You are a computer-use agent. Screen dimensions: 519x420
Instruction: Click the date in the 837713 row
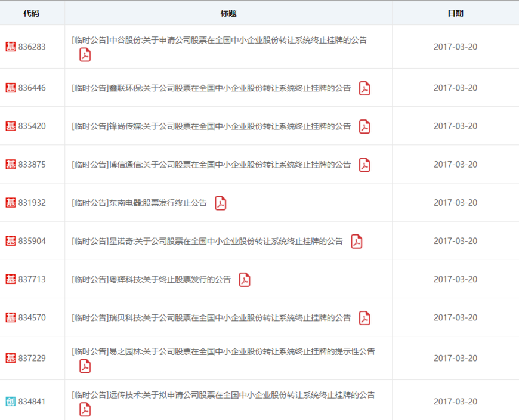[x=455, y=279]
